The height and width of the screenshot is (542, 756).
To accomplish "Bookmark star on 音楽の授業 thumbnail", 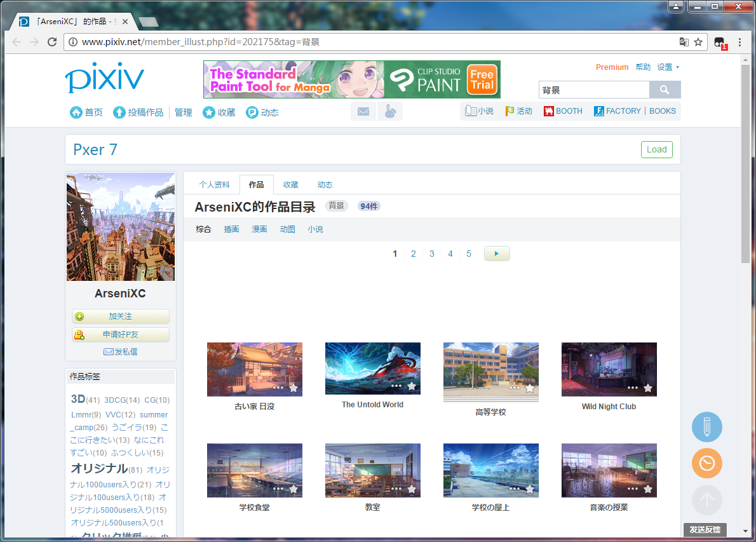I will [648, 489].
